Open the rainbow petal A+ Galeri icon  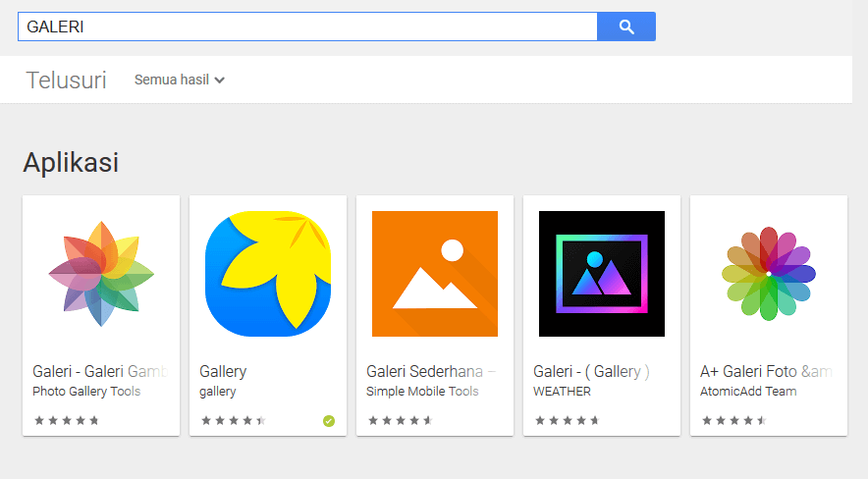pos(769,274)
